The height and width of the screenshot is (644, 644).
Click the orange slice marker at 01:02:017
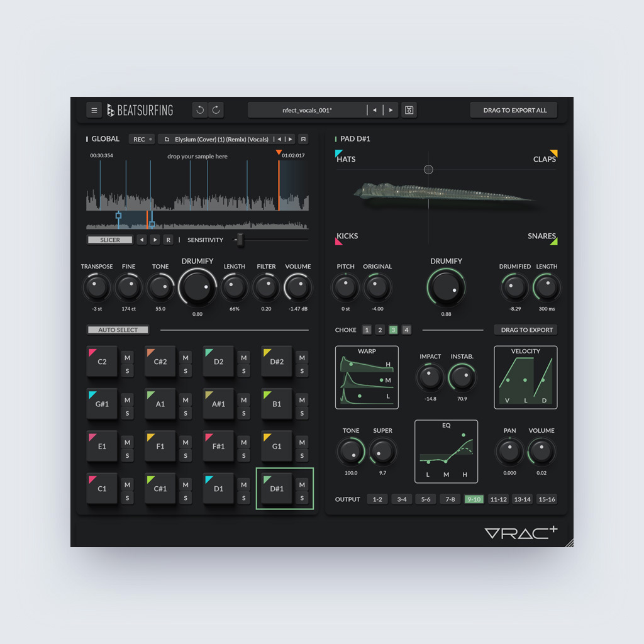pos(279,152)
